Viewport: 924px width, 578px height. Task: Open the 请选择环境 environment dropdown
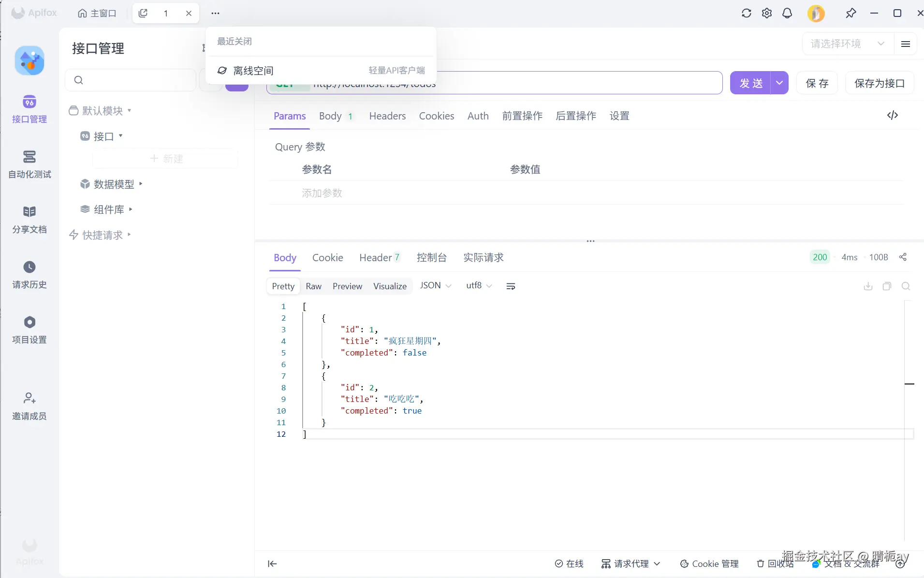coord(849,44)
